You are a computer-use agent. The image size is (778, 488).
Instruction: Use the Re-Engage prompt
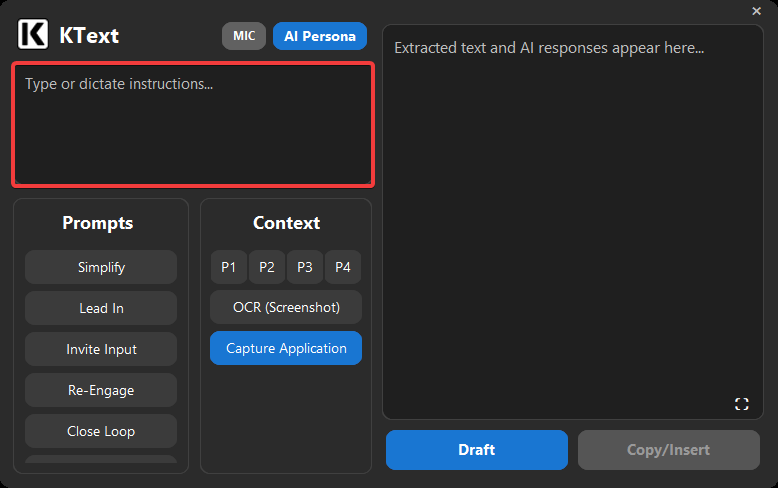coord(101,390)
